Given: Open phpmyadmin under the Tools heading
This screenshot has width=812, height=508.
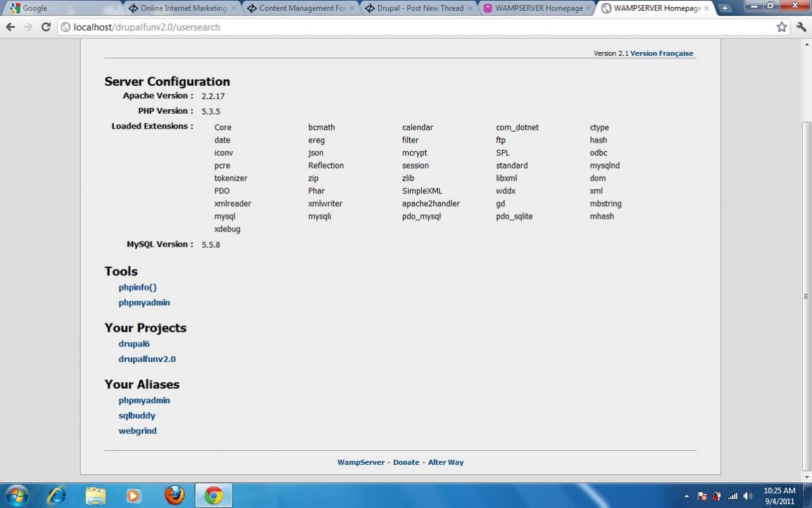Looking at the screenshot, I should (x=144, y=303).
